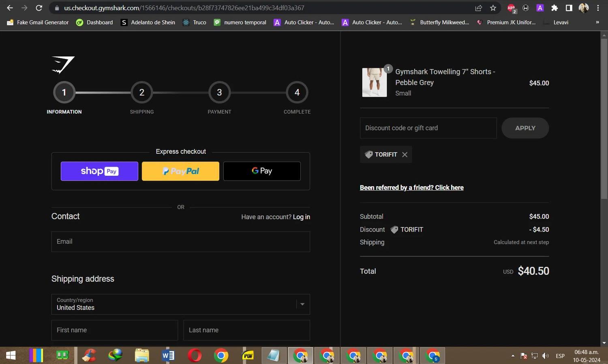Viewport: 608px width, 364px height.
Task: Focus the First name field
Action: tap(115, 330)
